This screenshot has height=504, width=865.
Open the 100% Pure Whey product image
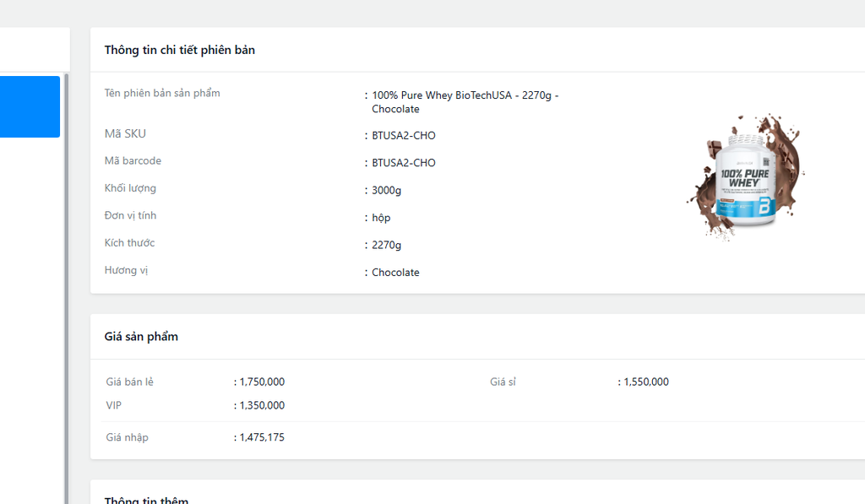coord(746,176)
